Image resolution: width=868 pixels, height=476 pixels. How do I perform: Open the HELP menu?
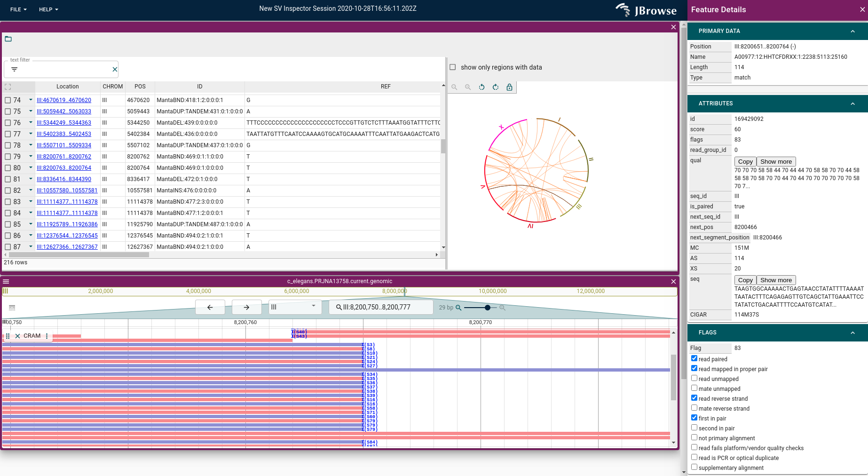click(x=48, y=9)
